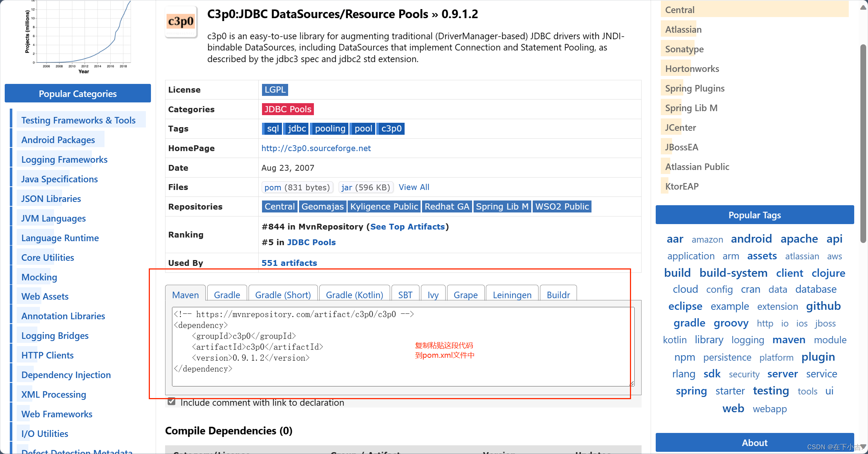Switch to the SBT tab
The width and height of the screenshot is (868, 454).
click(x=405, y=295)
